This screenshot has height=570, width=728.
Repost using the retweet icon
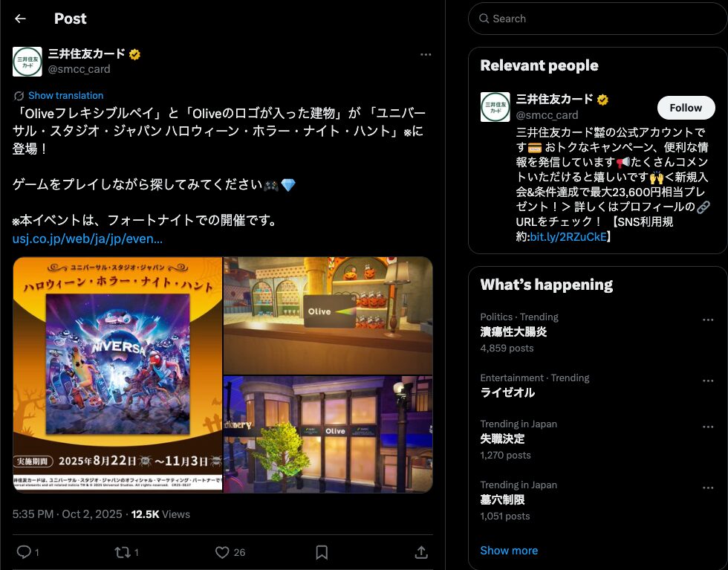click(x=123, y=552)
